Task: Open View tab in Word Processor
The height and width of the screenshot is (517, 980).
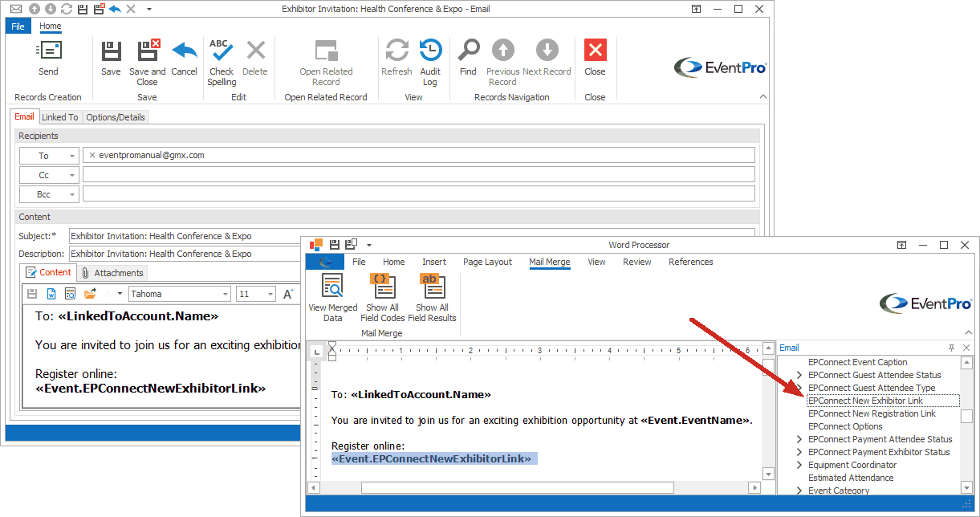Action: (x=596, y=262)
